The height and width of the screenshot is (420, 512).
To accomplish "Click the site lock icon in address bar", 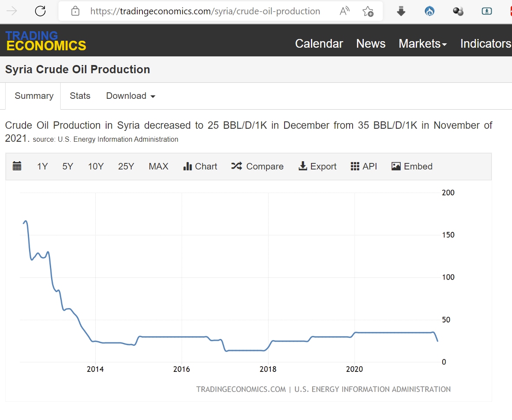I will click(x=75, y=11).
